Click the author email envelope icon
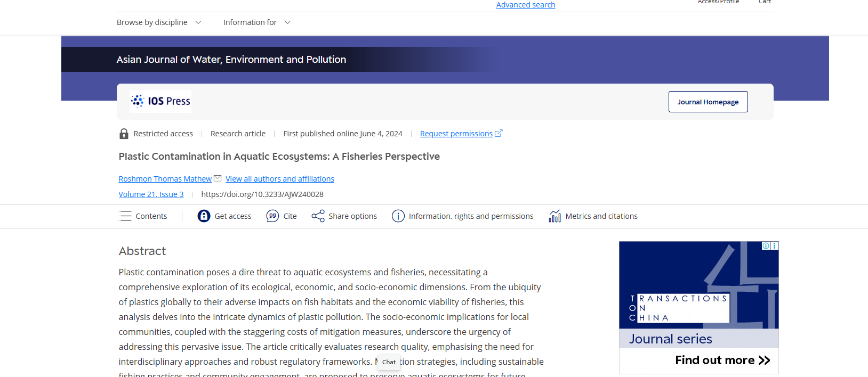Image resolution: width=868 pixels, height=377 pixels. tap(218, 178)
